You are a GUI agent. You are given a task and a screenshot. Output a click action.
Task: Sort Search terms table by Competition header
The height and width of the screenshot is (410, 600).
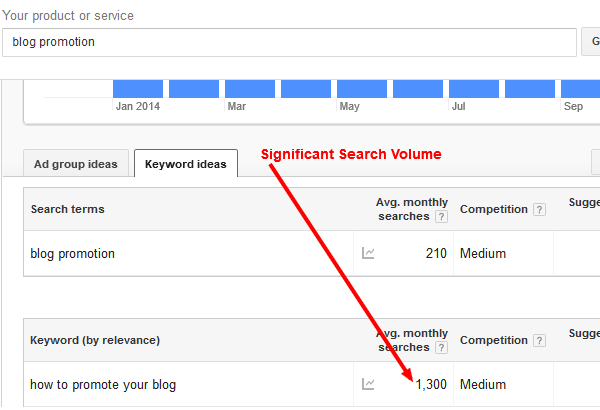pyautogui.click(x=493, y=210)
